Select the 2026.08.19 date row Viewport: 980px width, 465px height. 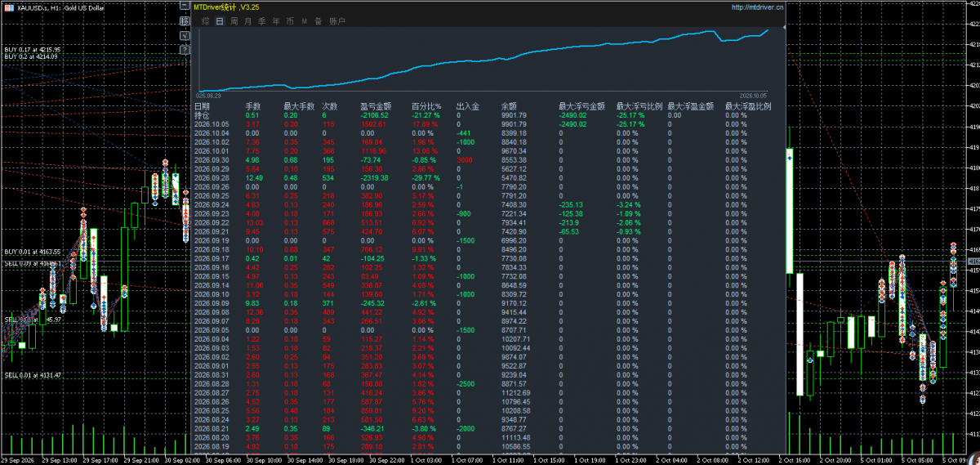[x=210, y=446]
